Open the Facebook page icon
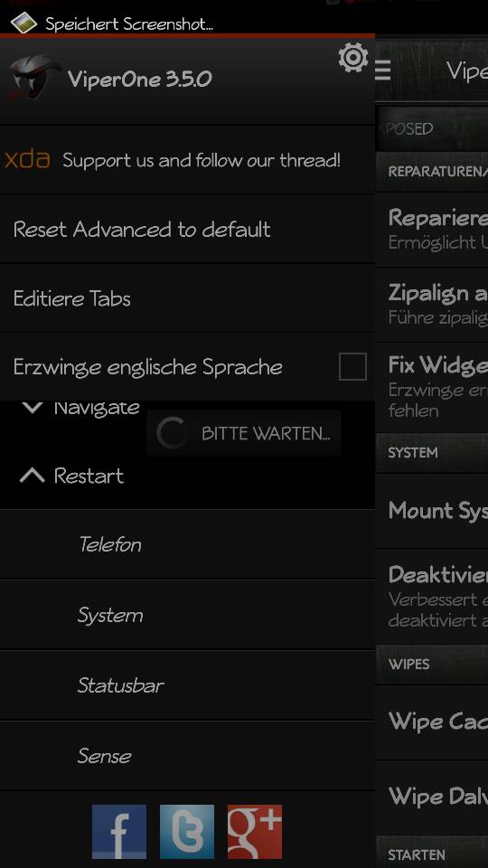 [119, 831]
